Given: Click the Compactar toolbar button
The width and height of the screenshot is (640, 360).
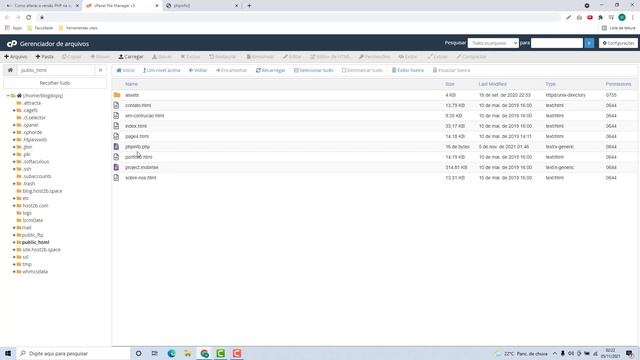Looking at the screenshot, I should point(471,57).
